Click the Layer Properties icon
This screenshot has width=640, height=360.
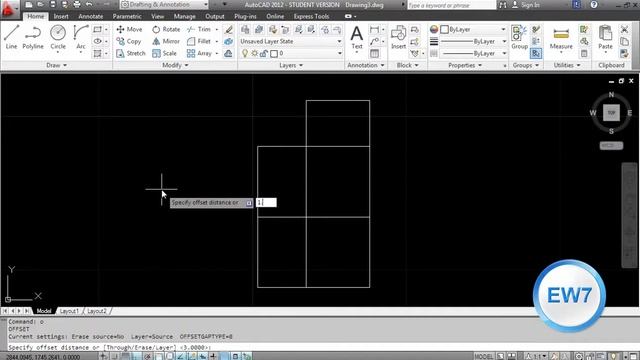click(245, 29)
